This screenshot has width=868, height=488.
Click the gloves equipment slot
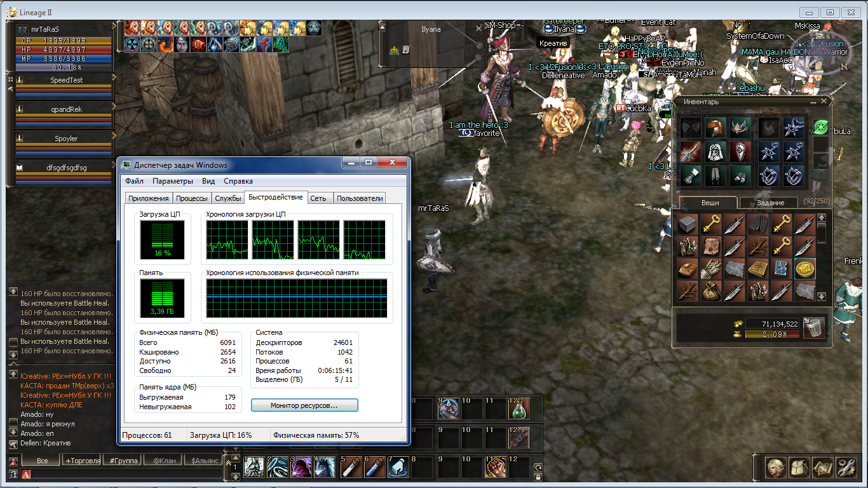[691, 176]
